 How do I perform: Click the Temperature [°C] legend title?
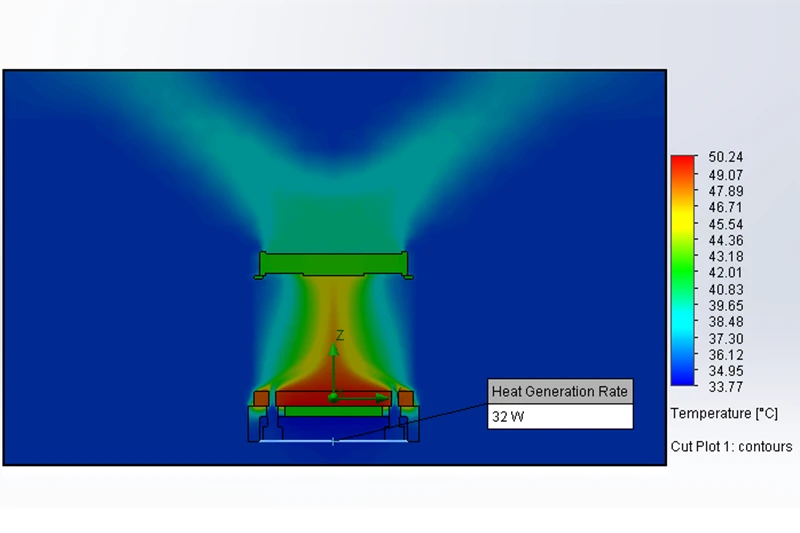(x=724, y=413)
